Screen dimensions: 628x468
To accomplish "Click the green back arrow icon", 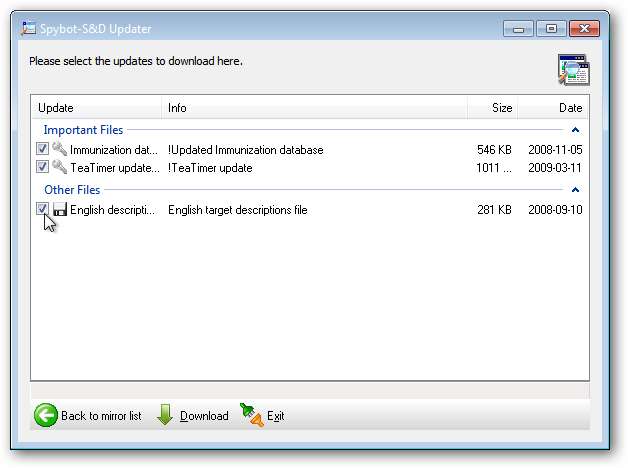I will click(x=46, y=415).
